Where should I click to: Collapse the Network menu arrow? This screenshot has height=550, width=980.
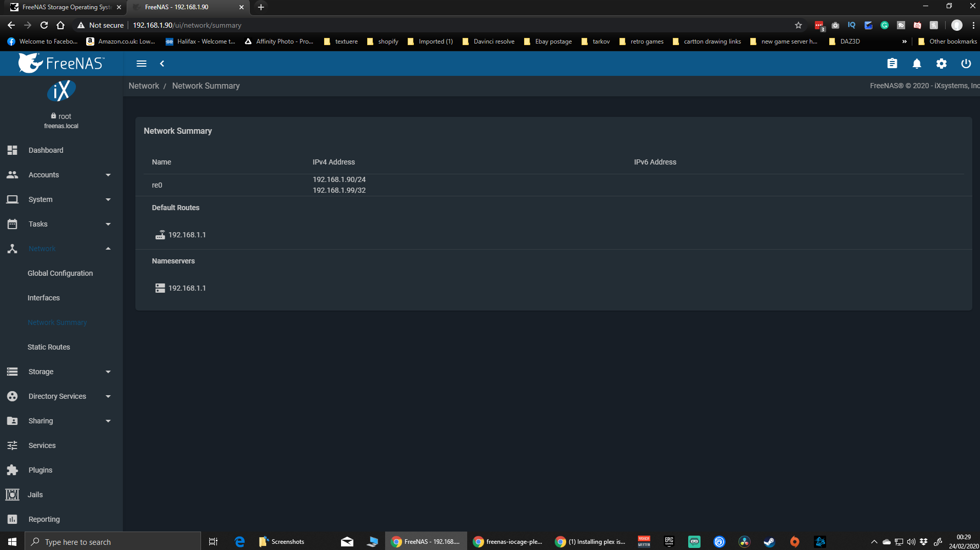[x=108, y=249]
